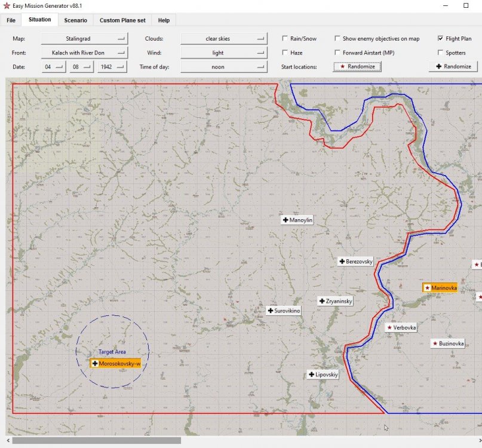Open the Custom Plane set tab

point(122,20)
